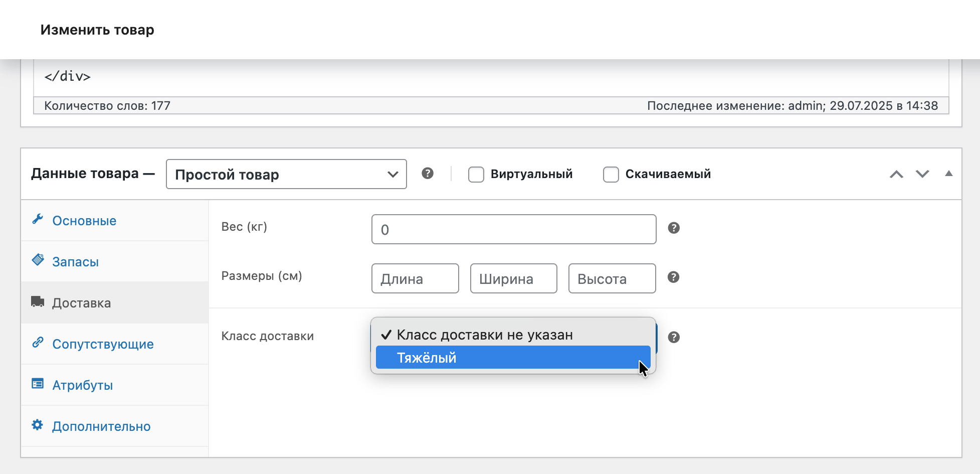Enable the Виртуальный checkbox
This screenshot has height=474, width=980.
476,175
